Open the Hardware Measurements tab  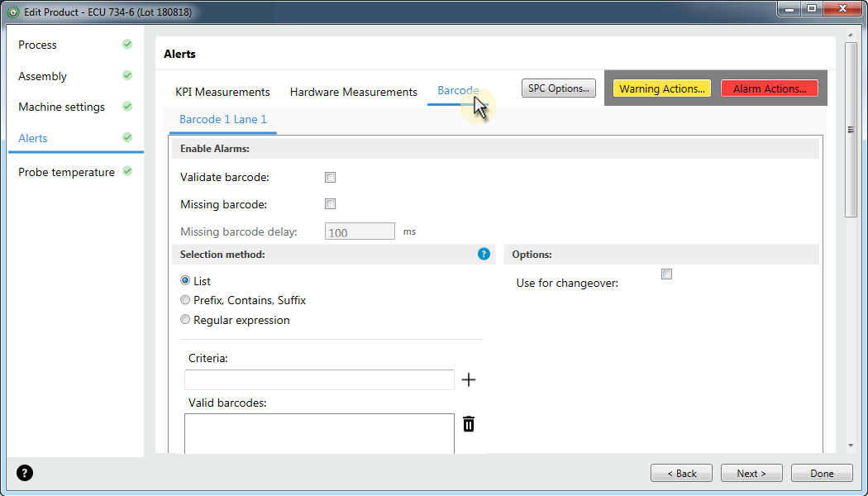(353, 92)
